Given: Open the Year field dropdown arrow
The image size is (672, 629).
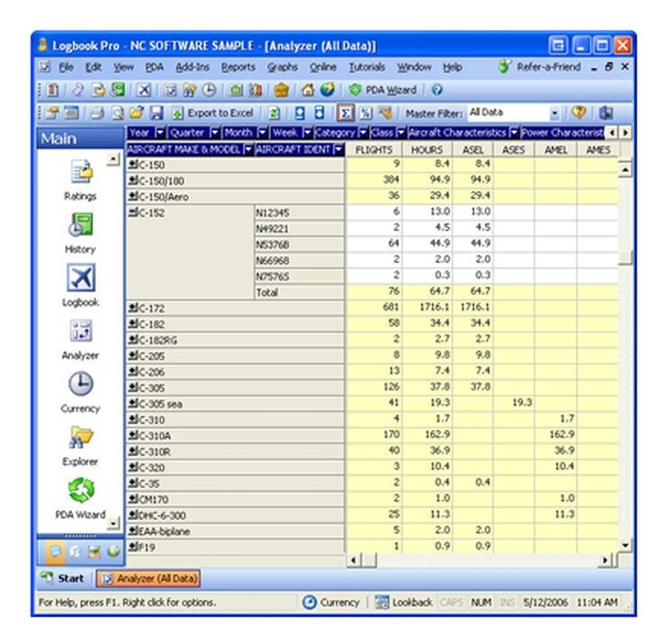Looking at the screenshot, I should tap(160, 133).
